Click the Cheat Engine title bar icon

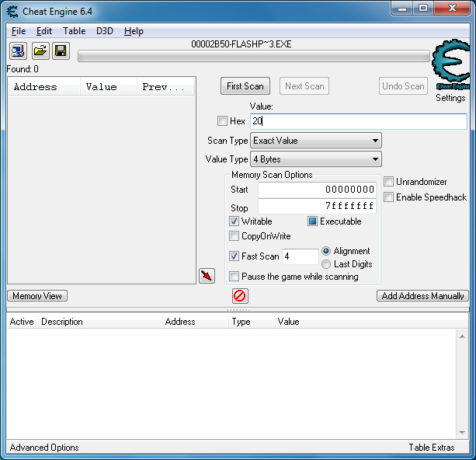click(12, 12)
